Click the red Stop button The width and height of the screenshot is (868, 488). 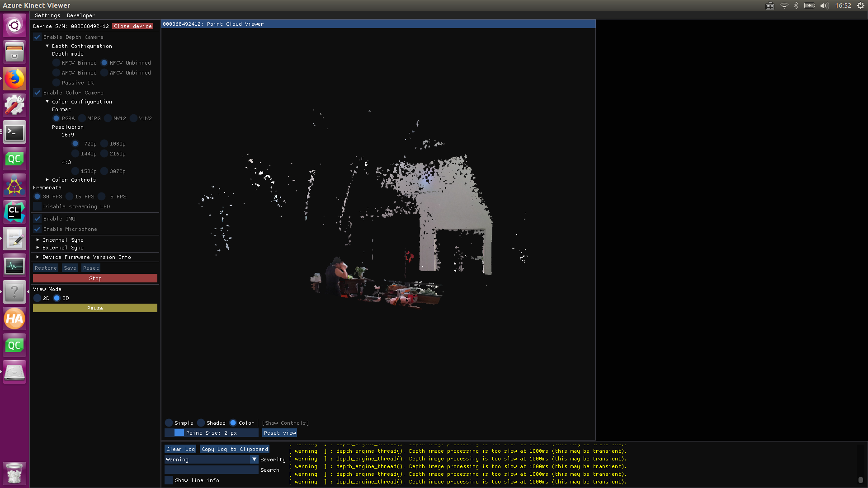[x=95, y=278]
